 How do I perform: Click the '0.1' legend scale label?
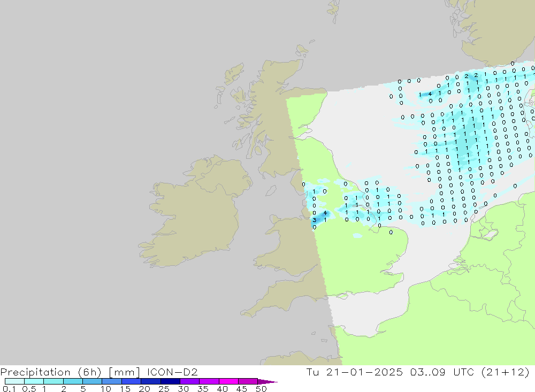(x=9, y=389)
